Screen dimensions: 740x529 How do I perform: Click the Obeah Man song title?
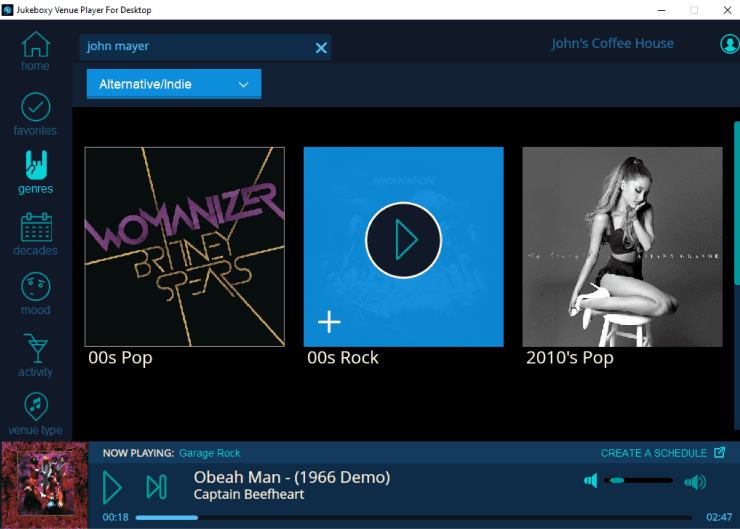pos(292,477)
